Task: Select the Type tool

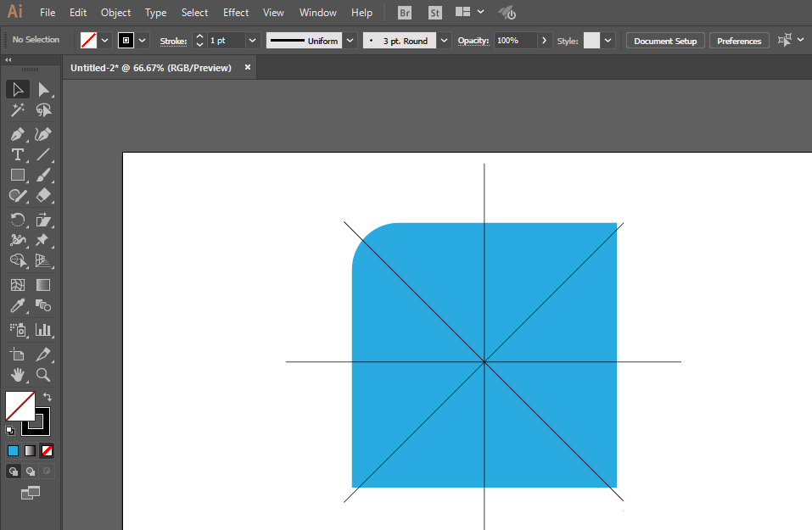Action: pyautogui.click(x=17, y=154)
